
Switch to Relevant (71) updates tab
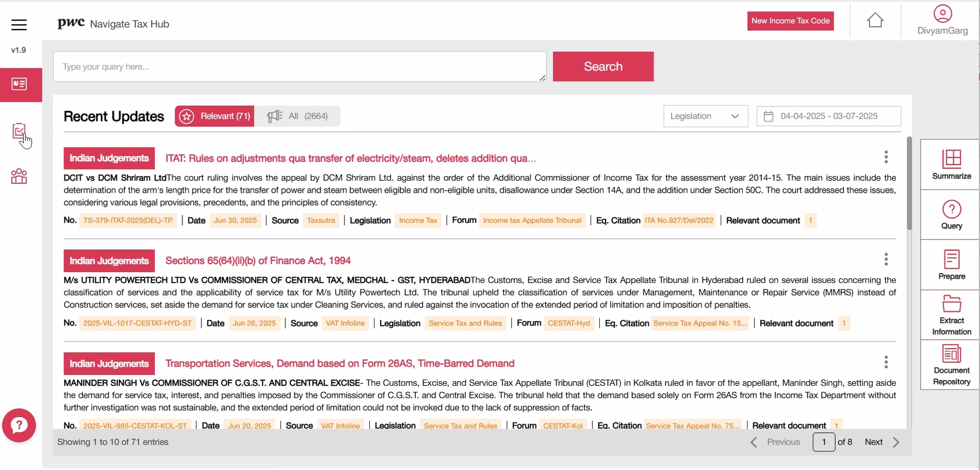point(214,116)
